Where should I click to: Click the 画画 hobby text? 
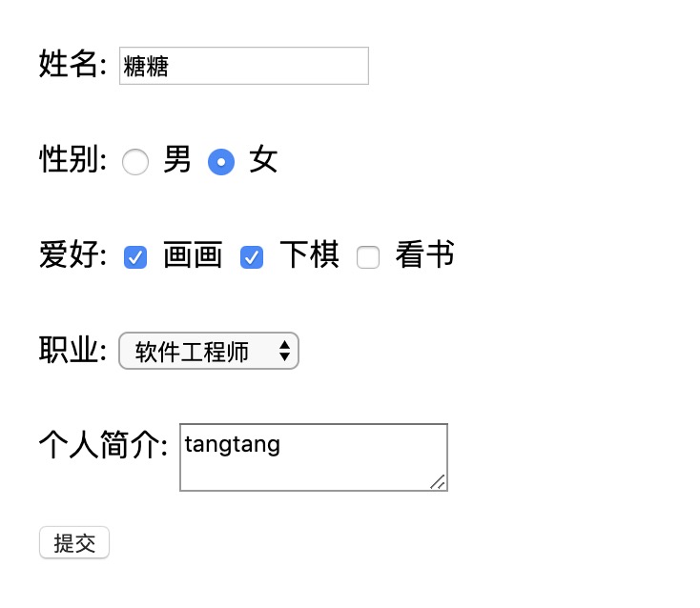click(x=193, y=255)
